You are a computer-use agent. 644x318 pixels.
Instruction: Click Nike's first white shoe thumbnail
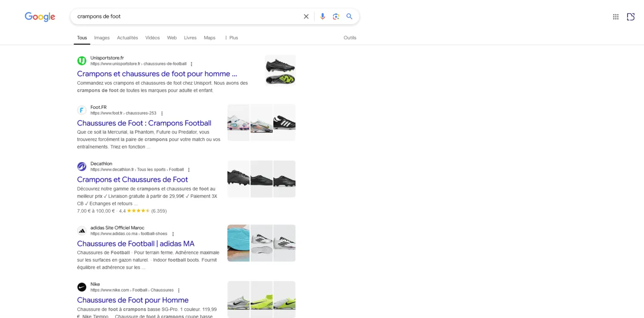tap(238, 300)
